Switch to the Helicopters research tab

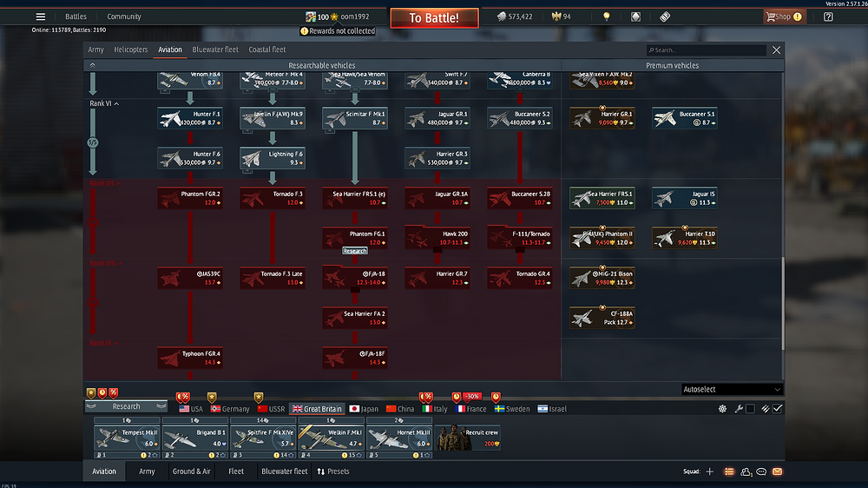click(x=131, y=49)
